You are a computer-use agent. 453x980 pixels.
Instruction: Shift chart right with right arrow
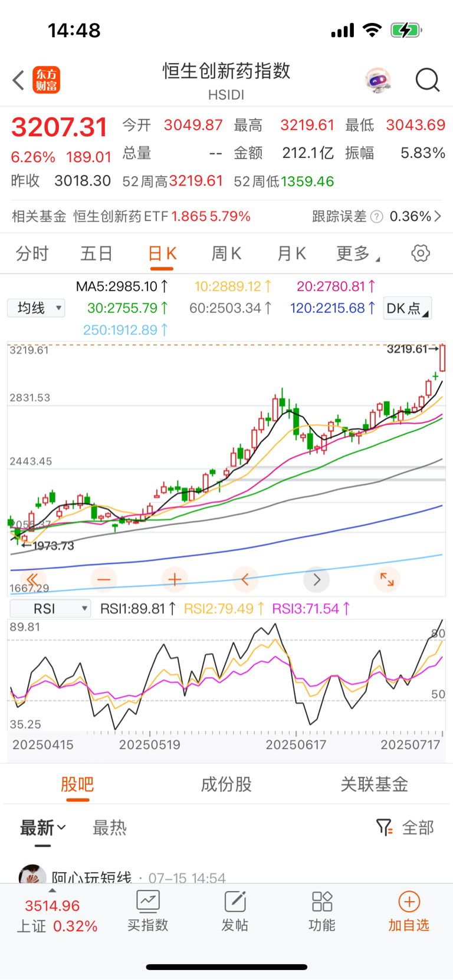coord(316,580)
